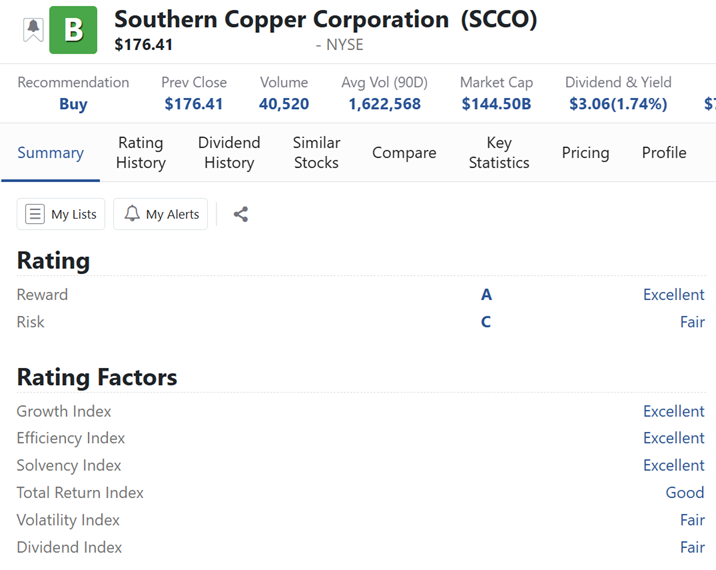Open the Dividend History tab

tap(229, 153)
